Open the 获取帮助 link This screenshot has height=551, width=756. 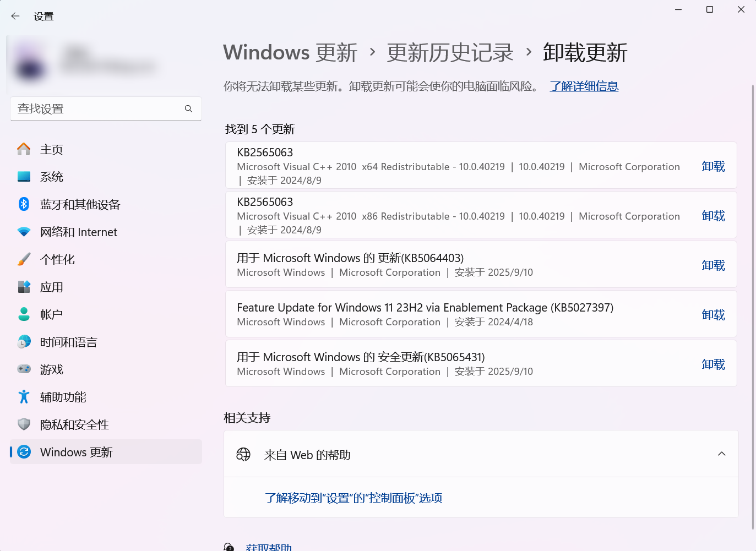pyautogui.click(x=269, y=547)
